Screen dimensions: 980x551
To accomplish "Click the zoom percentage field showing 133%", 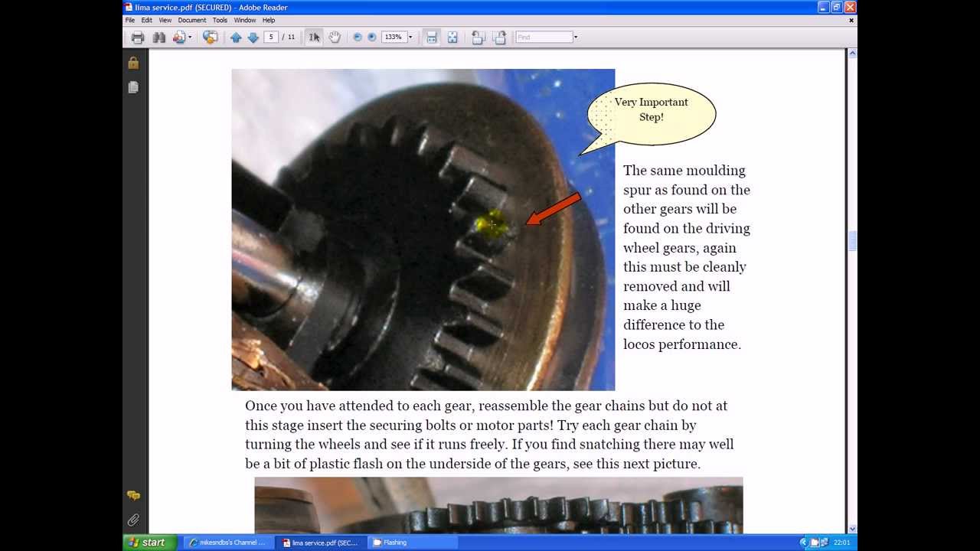I will click(x=394, y=37).
